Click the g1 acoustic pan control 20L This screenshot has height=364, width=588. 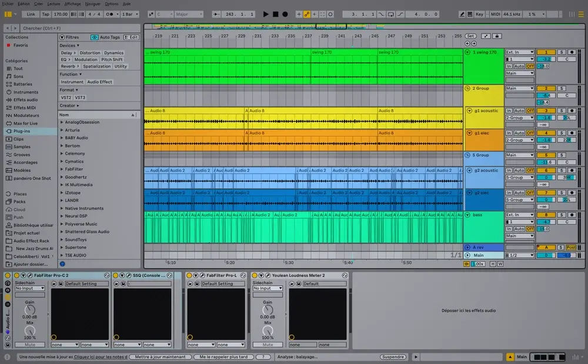pyautogui.click(x=567, y=118)
